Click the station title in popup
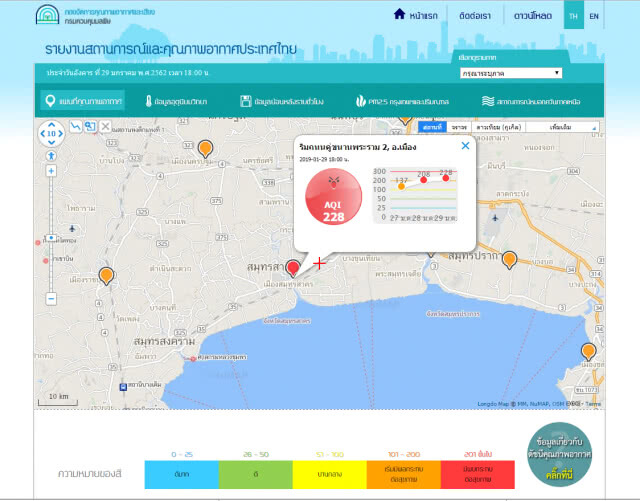640x501 pixels. coord(358,147)
